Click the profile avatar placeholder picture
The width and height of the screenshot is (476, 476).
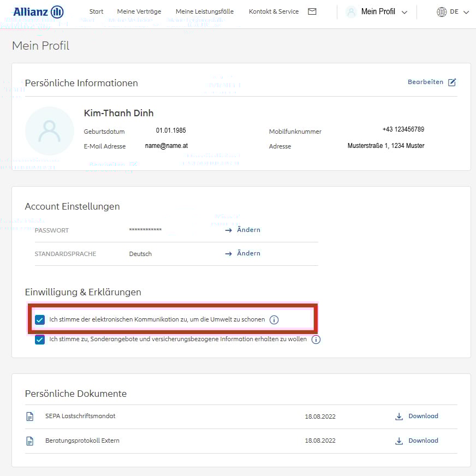pyautogui.click(x=50, y=131)
